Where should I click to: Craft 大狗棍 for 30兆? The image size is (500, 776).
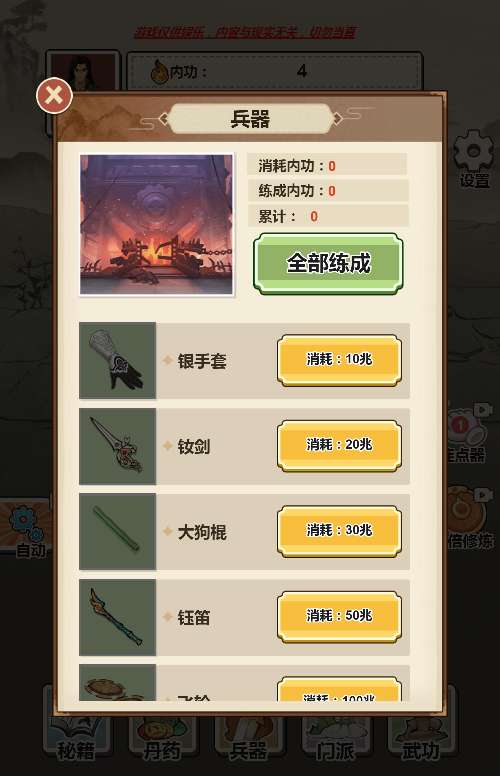click(x=339, y=531)
